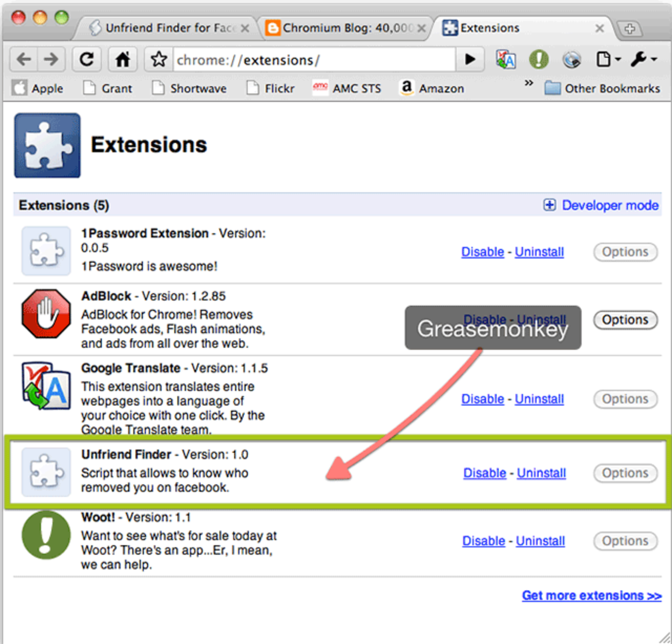This screenshot has width=672, height=644.
Task: Reload the current page
Action: (x=86, y=59)
